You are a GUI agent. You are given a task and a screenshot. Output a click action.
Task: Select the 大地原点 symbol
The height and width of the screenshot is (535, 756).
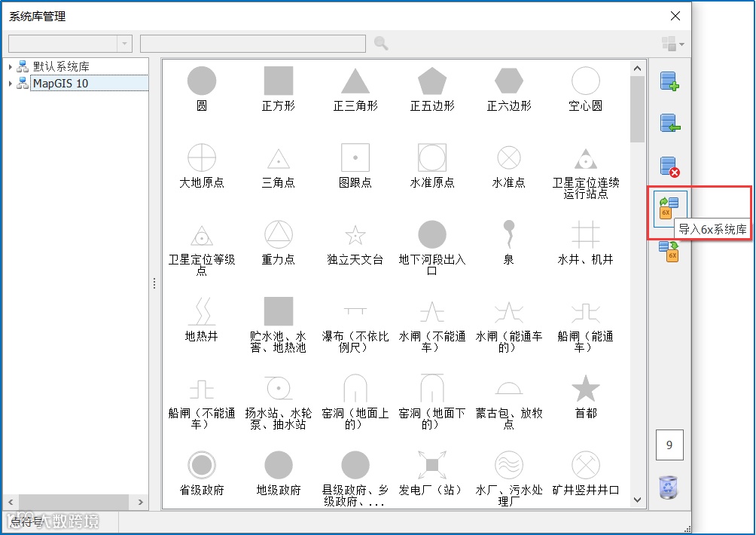tap(202, 166)
